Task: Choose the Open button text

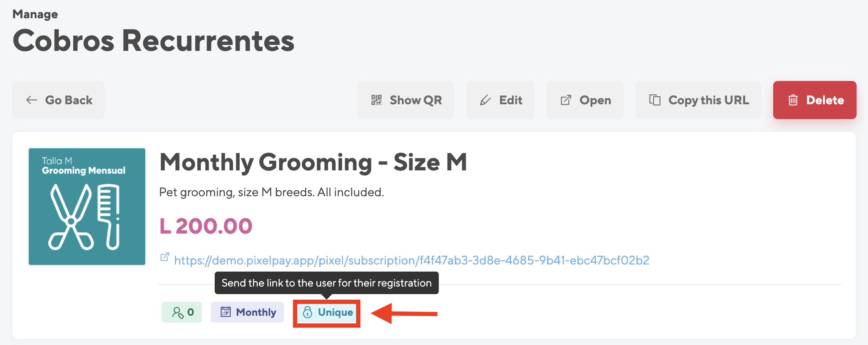Action: click(595, 100)
